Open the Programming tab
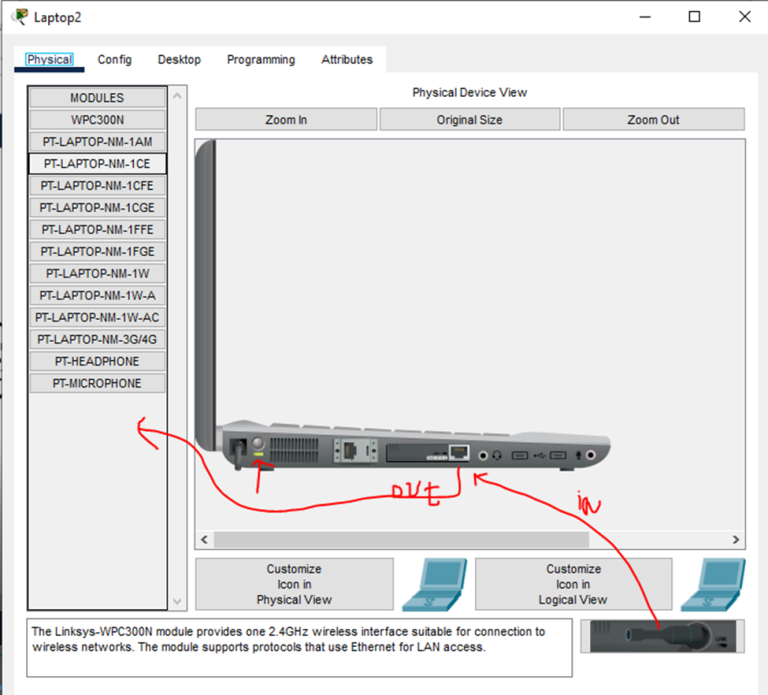 coord(261,60)
